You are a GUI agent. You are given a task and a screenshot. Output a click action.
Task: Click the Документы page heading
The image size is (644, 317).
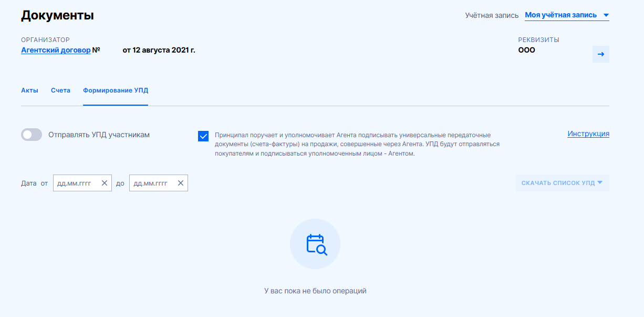pos(56,15)
